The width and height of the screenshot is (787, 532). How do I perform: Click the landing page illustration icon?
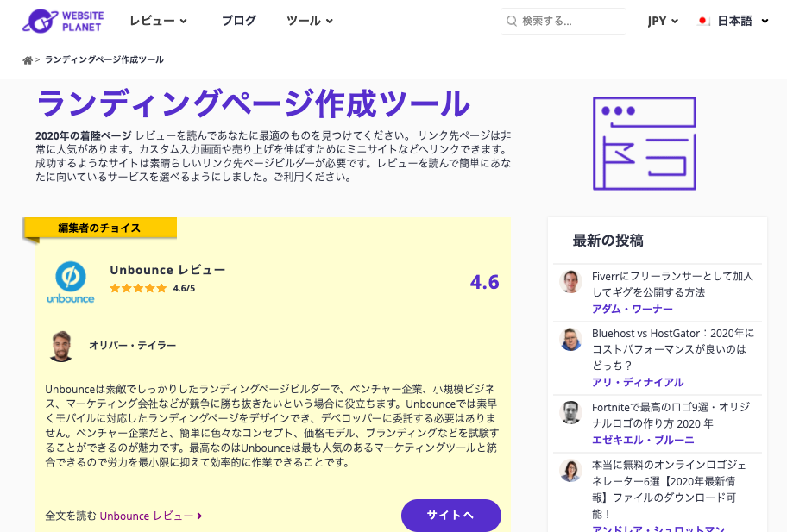point(645,143)
